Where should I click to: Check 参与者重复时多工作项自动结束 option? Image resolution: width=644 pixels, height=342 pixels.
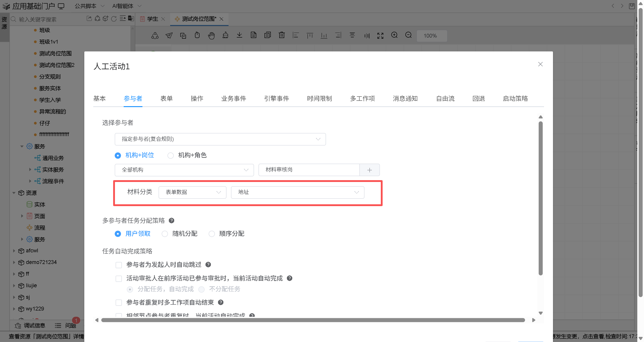[x=119, y=302]
